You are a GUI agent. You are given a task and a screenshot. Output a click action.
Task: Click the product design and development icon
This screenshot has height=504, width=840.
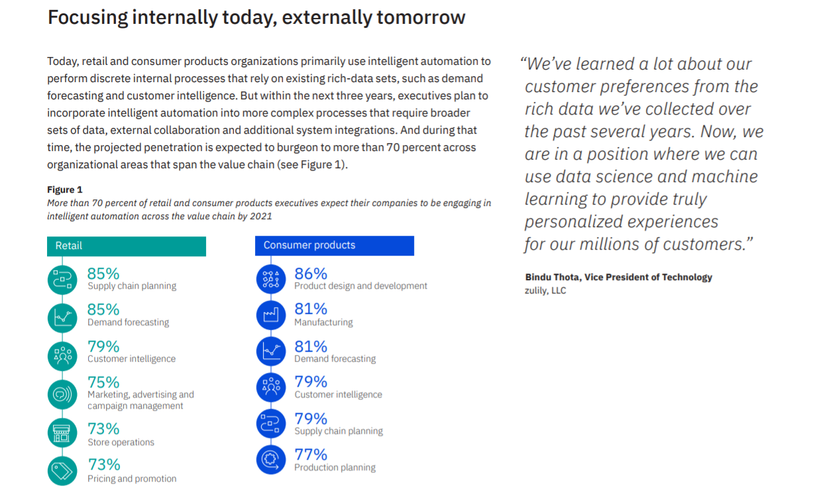pyautogui.click(x=271, y=279)
